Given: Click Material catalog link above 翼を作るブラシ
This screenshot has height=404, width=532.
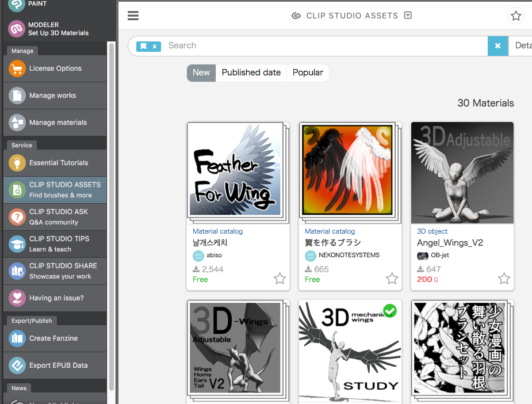Looking at the screenshot, I should point(330,231).
